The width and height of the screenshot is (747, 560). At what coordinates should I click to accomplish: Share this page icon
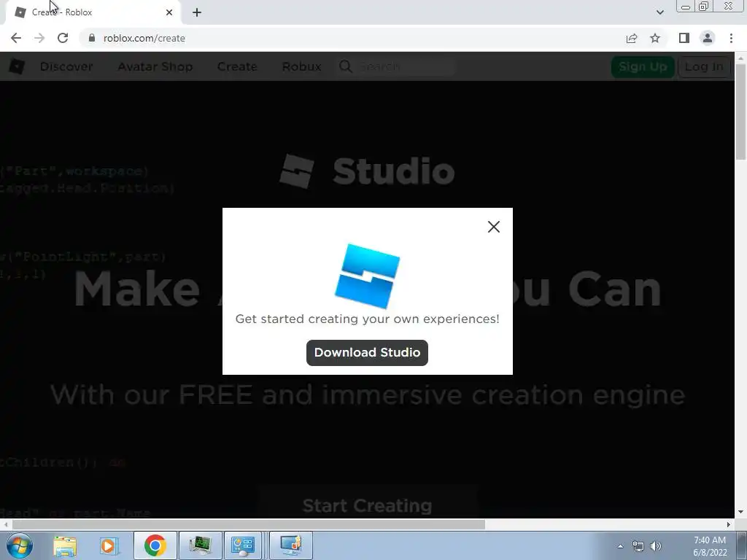click(x=632, y=38)
